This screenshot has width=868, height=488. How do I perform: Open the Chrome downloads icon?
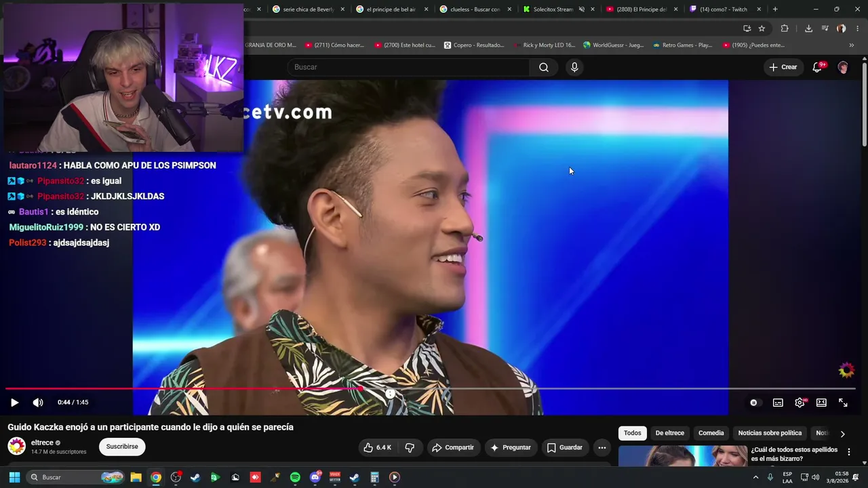(808, 28)
